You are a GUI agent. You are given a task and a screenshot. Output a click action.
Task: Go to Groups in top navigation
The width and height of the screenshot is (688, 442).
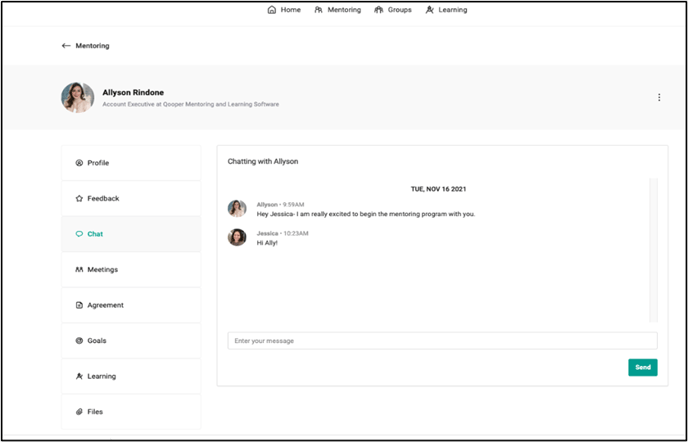point(392,10)
